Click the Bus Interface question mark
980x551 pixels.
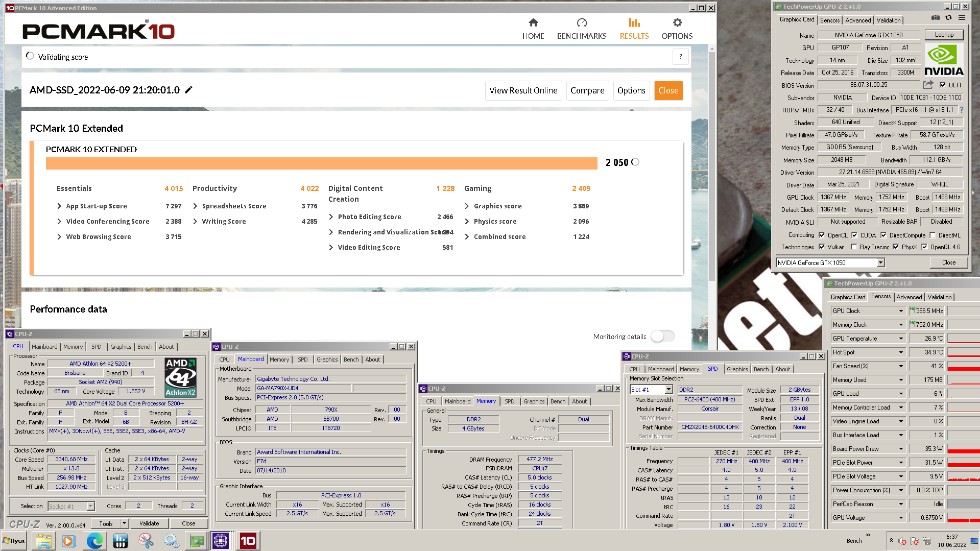[x=962, y=110]
